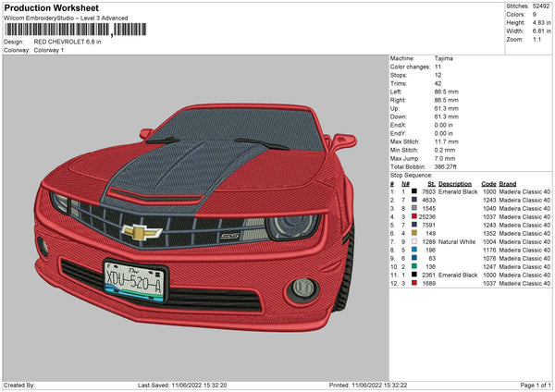Select the Color changes value 11

click(438, 67)
